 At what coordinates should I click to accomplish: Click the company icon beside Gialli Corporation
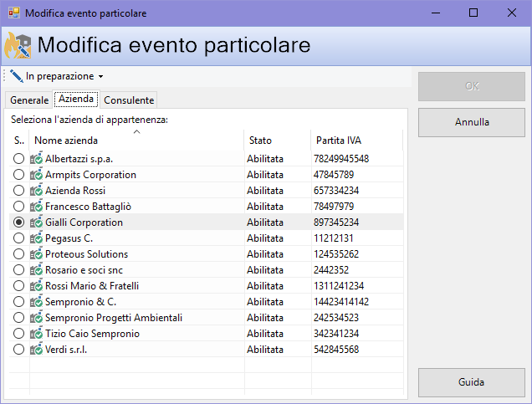[x=36, y=222]
